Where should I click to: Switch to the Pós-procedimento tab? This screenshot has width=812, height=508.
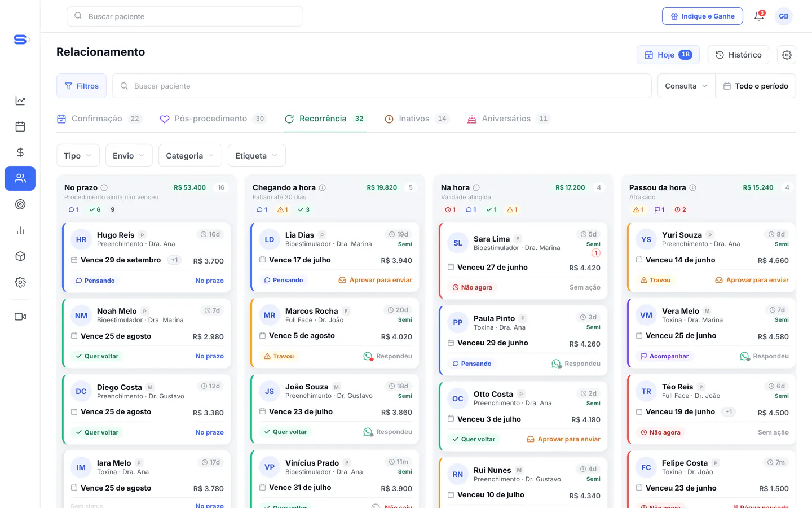pyautogui.click(x=213, y=119)
